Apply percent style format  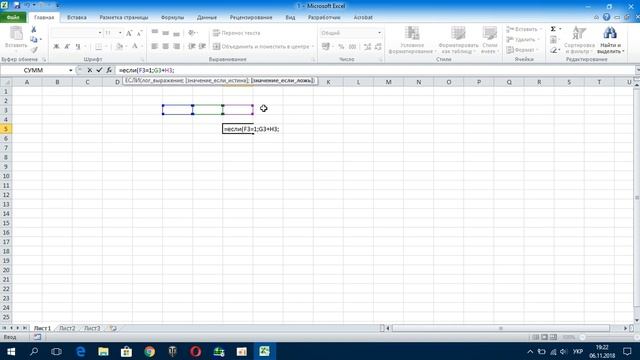(x=341, y=47)
